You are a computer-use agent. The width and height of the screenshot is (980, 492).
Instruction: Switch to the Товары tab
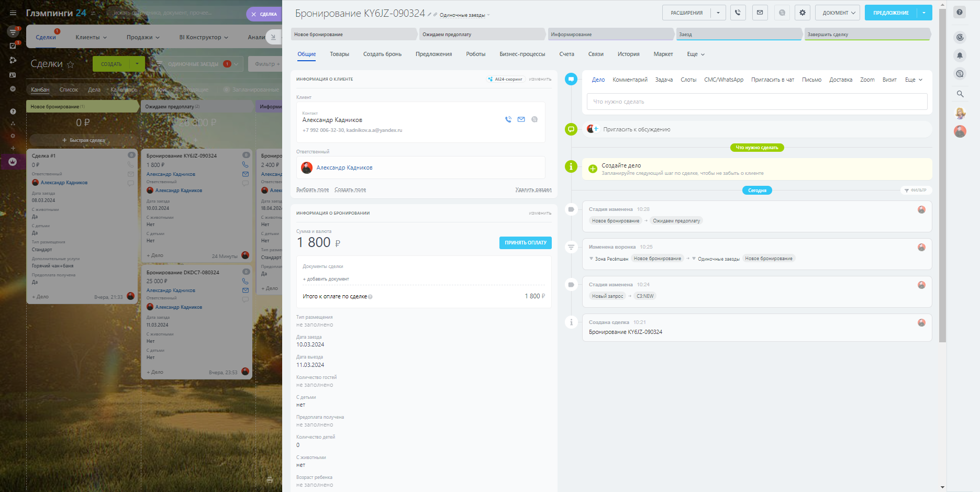(x=339, y=54)
